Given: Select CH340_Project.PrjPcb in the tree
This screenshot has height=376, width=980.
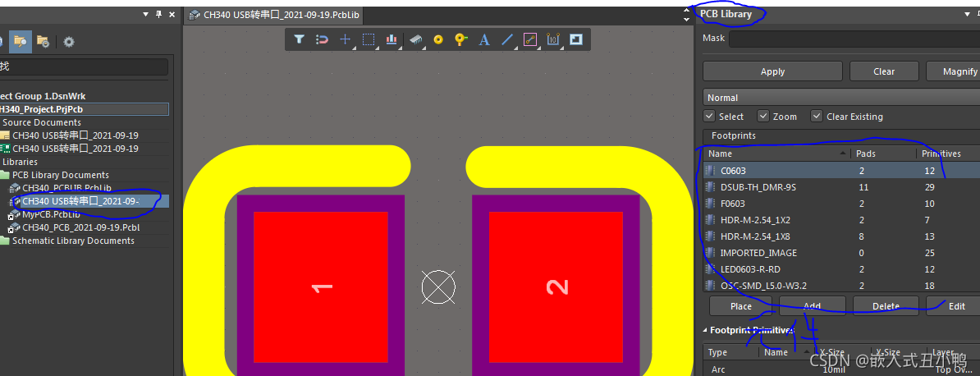Looking at the screenshot, I should [x=84, y=109].
